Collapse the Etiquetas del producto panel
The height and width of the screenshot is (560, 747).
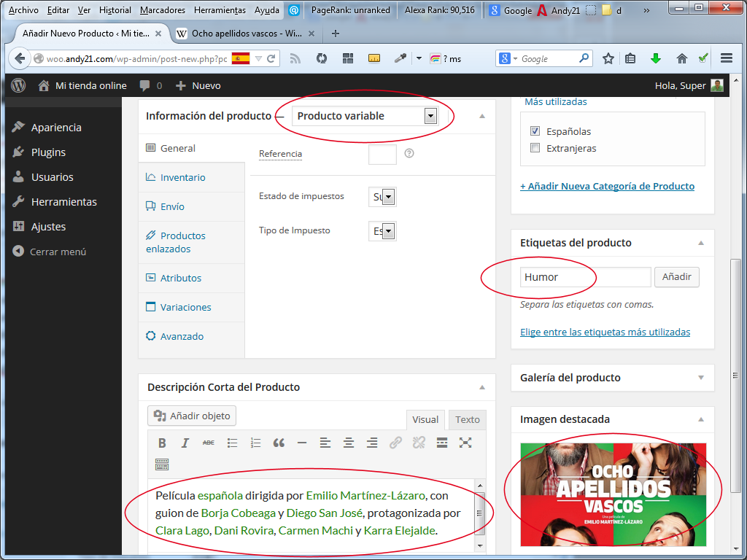click(701, 243)
